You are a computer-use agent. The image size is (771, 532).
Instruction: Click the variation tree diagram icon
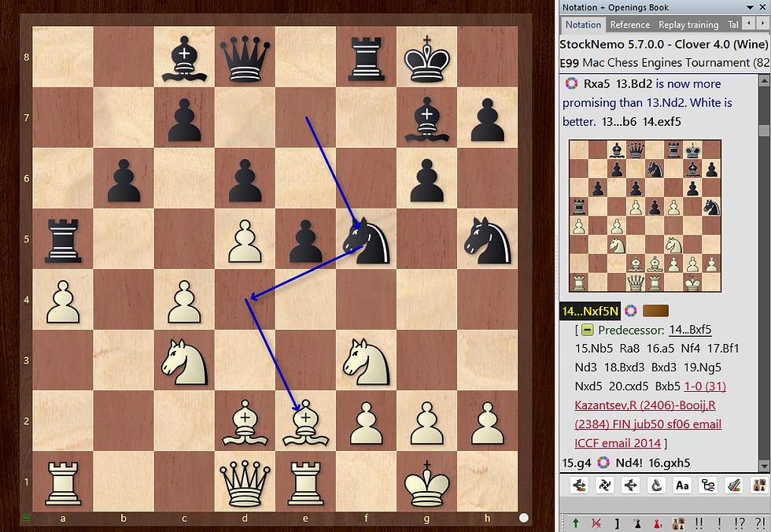[708, 486]
